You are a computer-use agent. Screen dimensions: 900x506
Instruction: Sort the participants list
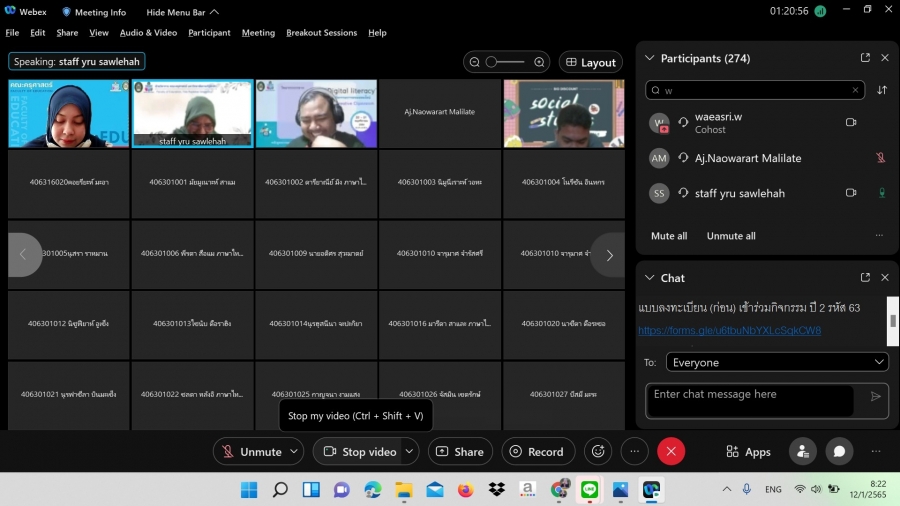pos(882,90)
